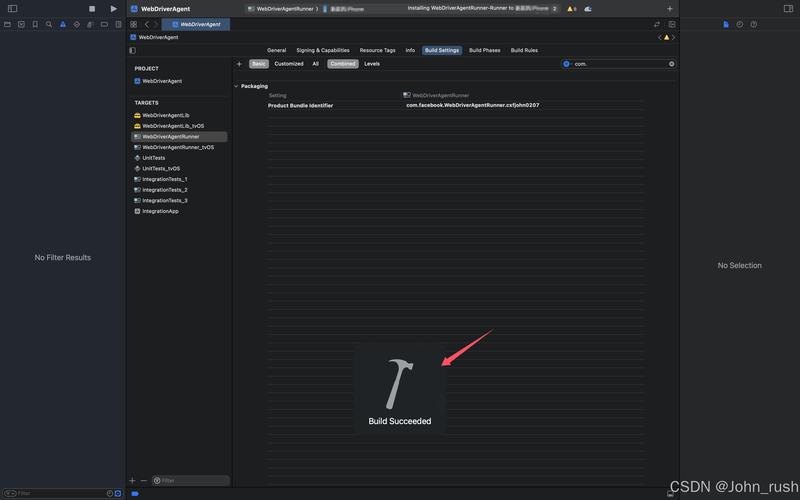Go back in editor history

pos(147,24)
